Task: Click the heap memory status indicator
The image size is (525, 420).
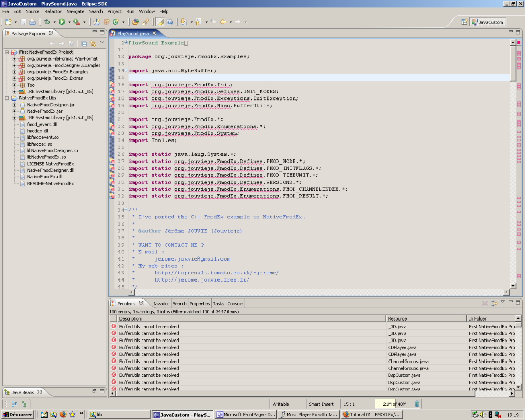Action: point(394,404)
